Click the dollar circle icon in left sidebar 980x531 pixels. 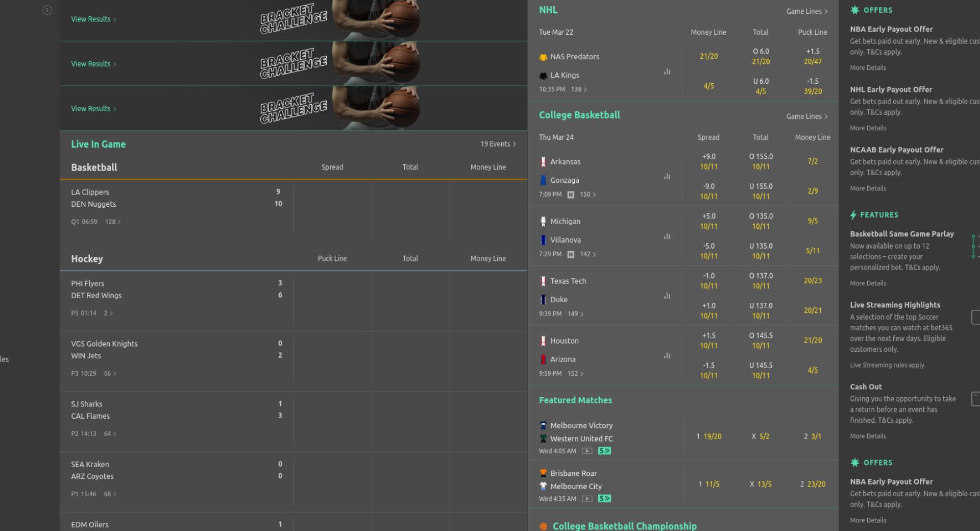47,10
